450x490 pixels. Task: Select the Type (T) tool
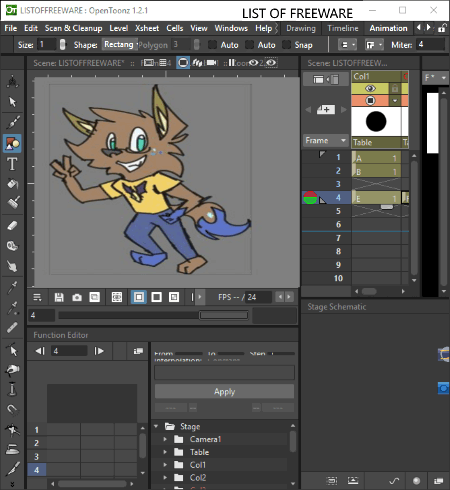click(12, 164)
